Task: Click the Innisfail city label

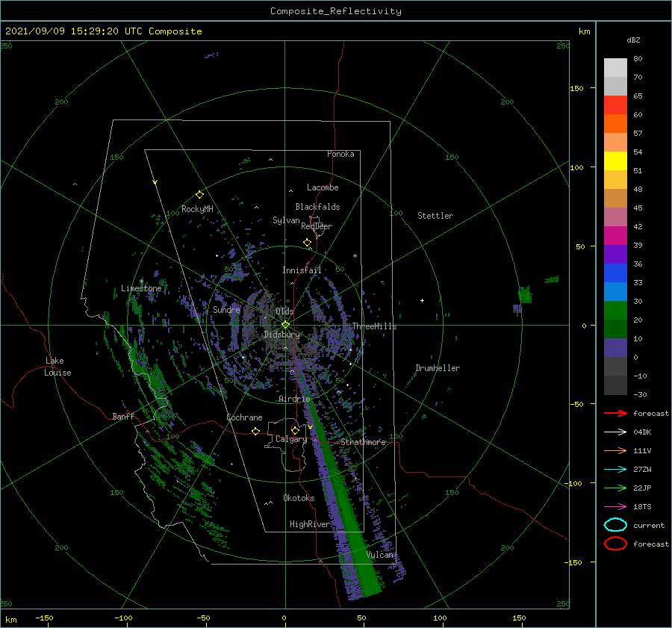Action: [x=302, y=270]
